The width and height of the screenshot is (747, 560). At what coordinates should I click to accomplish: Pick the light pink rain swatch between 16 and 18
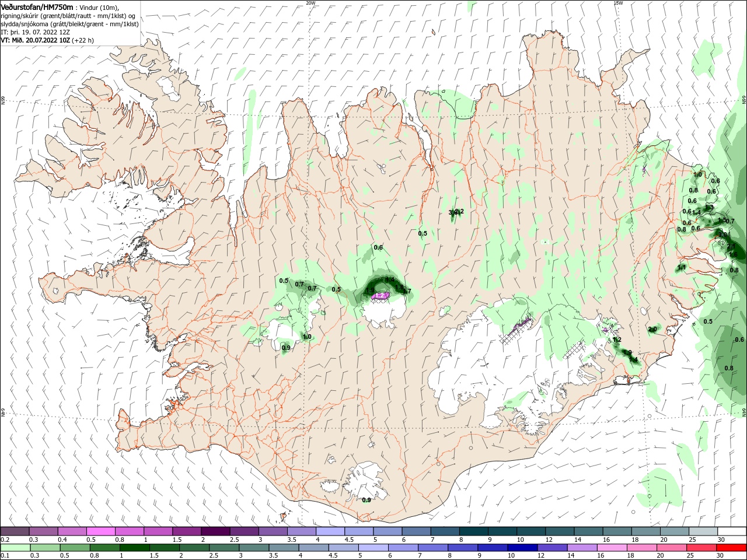click(612, 548)
